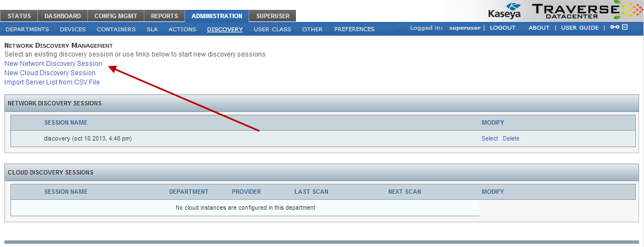This screenshot has width=644, height=247.
Task: Open the User Guide link
Action: tap(580, 28)
